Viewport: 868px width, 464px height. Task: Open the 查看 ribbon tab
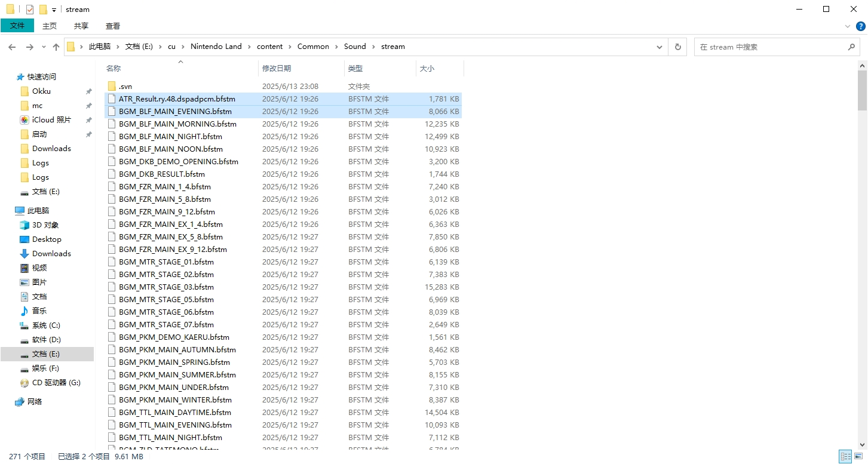(x=112, y=26)
